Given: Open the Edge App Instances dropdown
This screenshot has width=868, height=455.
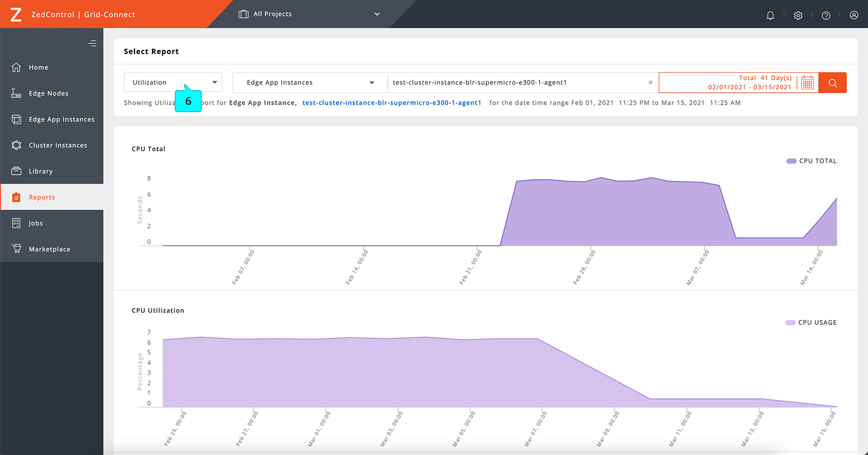Looking at the screenshot, I should click(310, 82).
